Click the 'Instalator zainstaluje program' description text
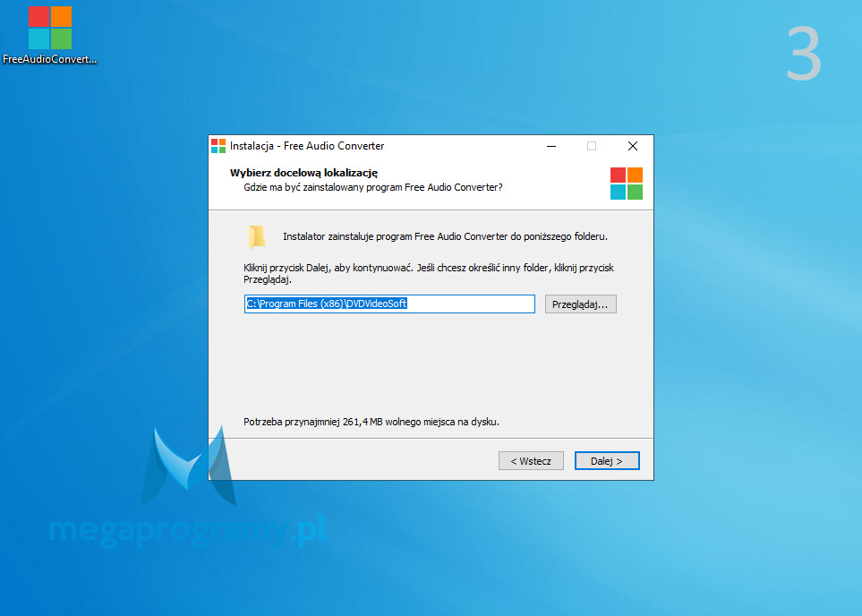Image resolution: width=862 pixels, height=616 pixels. [x=445, y=236]
